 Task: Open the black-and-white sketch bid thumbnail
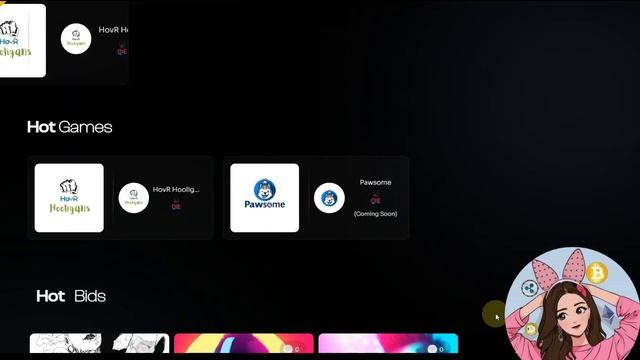pos(99,343)
